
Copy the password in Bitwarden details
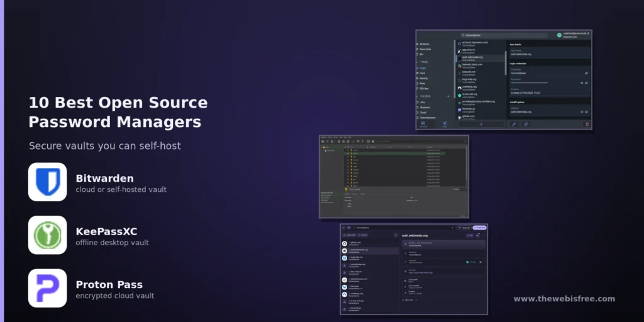coord(587,83)
